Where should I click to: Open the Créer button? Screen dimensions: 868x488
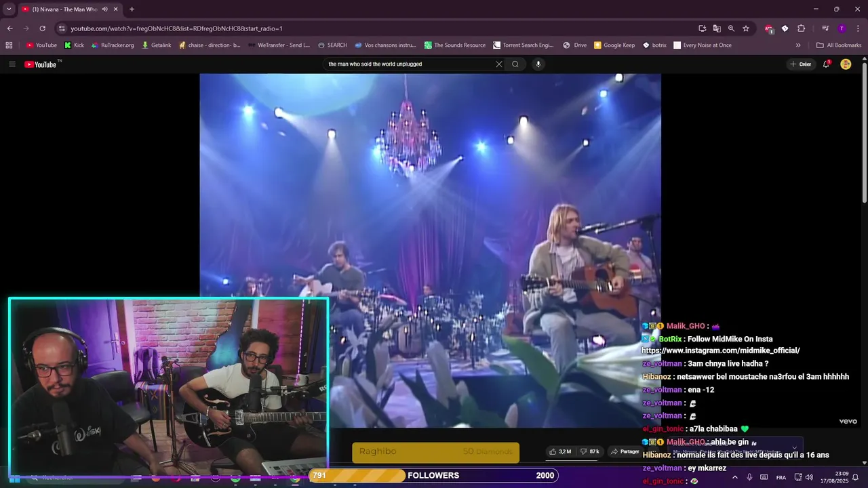[x=801, y=64]
